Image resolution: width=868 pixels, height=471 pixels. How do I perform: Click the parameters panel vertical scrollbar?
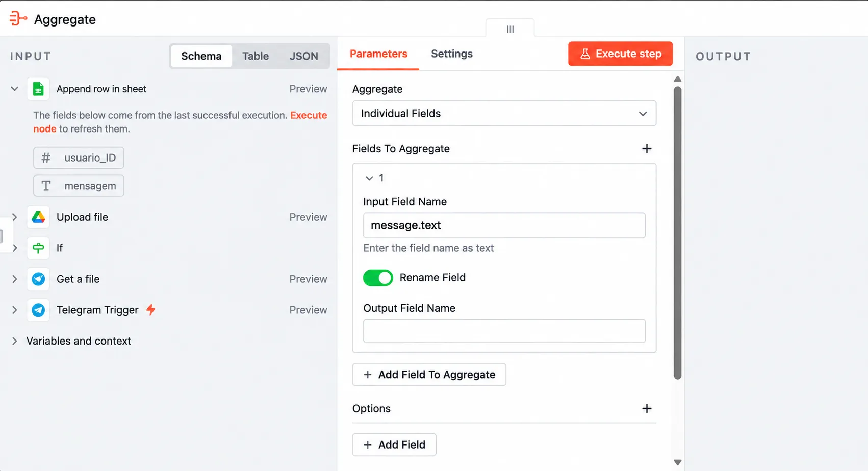tap(677, 233)
